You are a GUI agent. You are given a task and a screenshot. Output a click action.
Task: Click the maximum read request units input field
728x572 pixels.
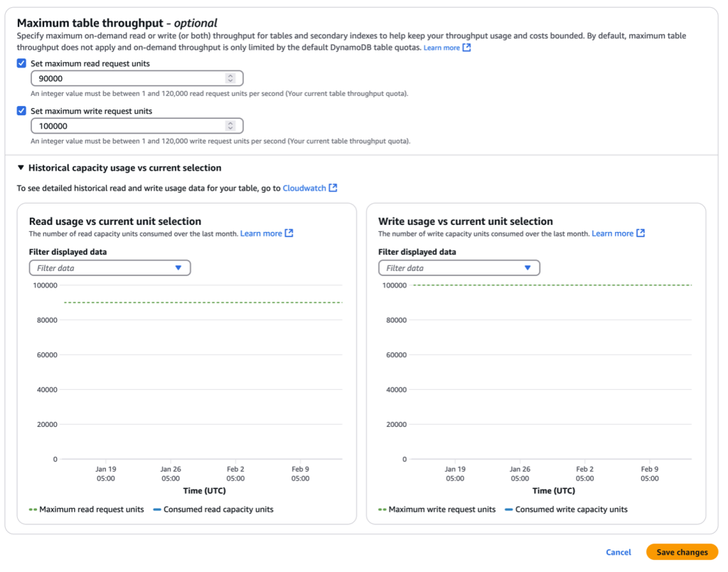128,78
